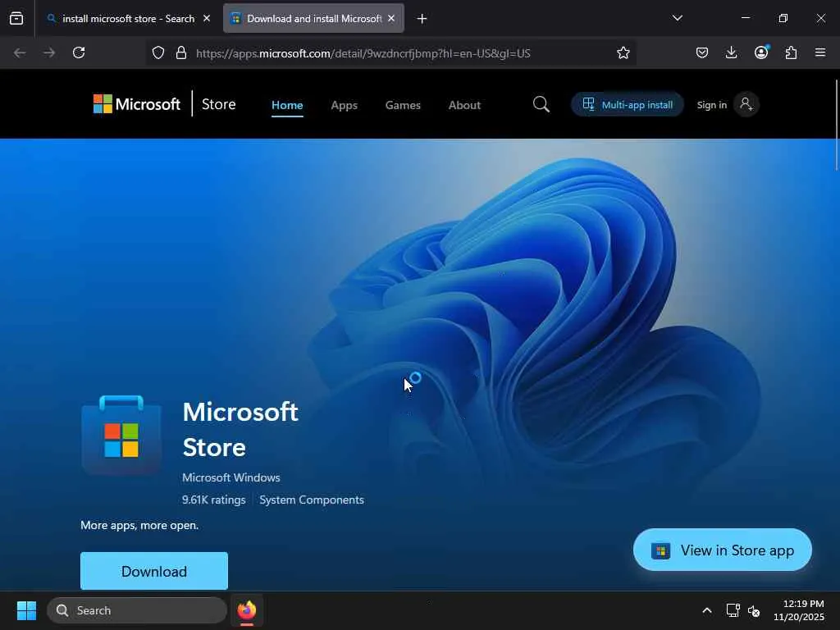Screen dimensions: 840x630
Task: Expand the list all tabs chevron
Action: tap(677, 18)
